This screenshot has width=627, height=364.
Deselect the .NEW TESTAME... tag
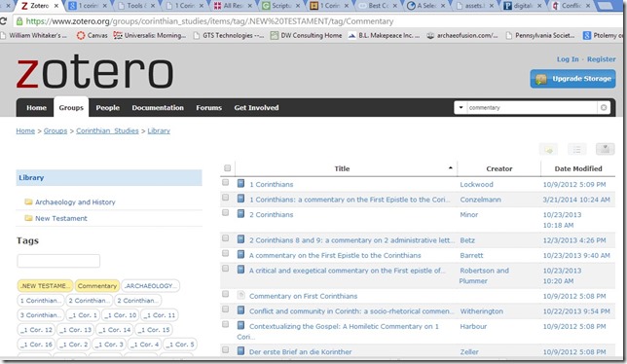[45, 286]
